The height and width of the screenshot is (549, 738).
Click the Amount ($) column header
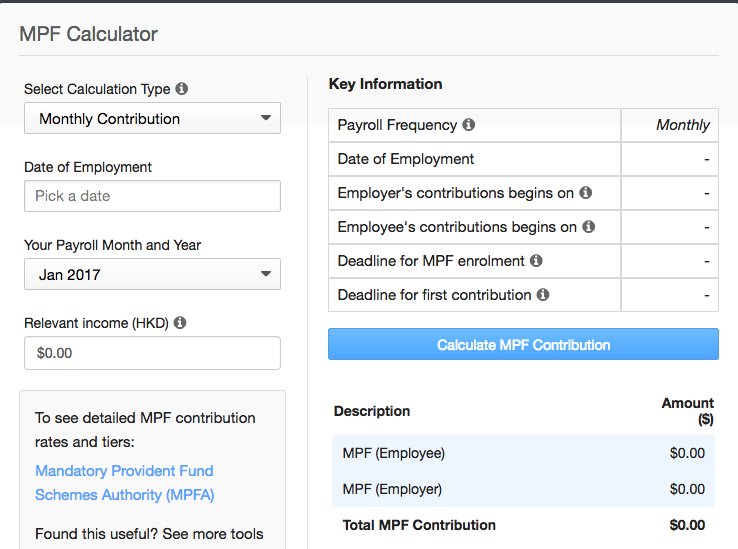pyautogui.click(x=688, y=411)
